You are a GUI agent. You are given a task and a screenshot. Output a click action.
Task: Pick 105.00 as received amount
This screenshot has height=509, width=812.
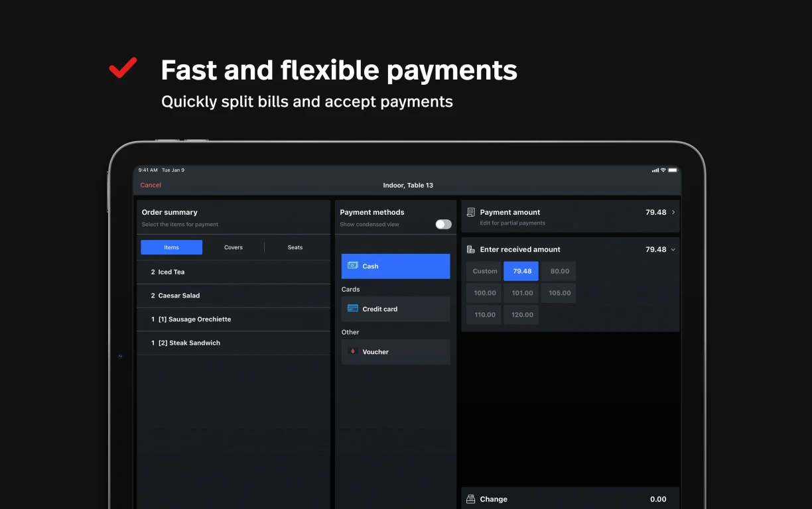pyautogui.click(x=559, y=293)
